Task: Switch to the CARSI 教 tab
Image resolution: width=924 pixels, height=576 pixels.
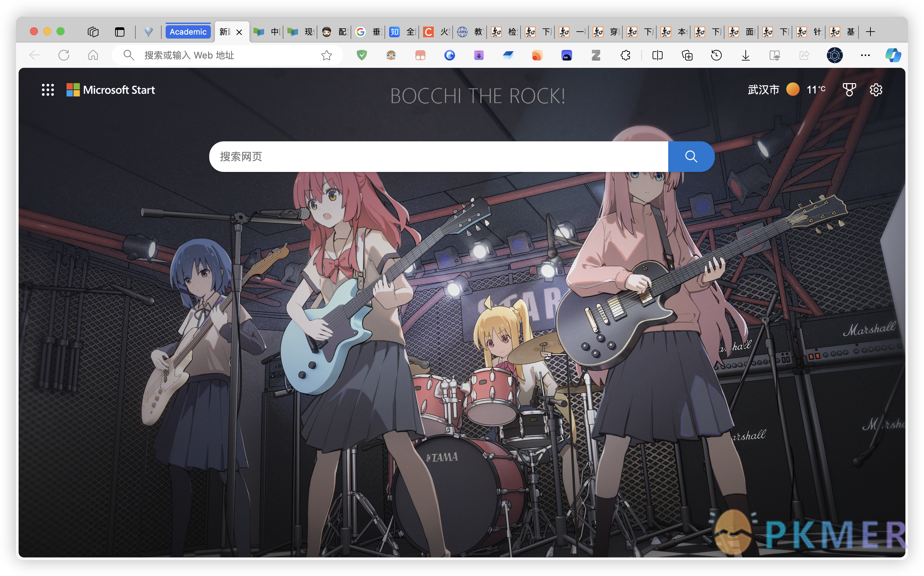Action: coord(470,32)
